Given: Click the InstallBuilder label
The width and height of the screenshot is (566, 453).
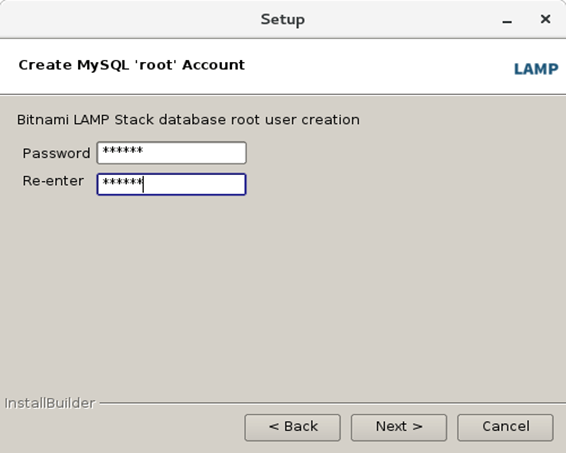Looking at the screenshot, I should tap(50, 403).
